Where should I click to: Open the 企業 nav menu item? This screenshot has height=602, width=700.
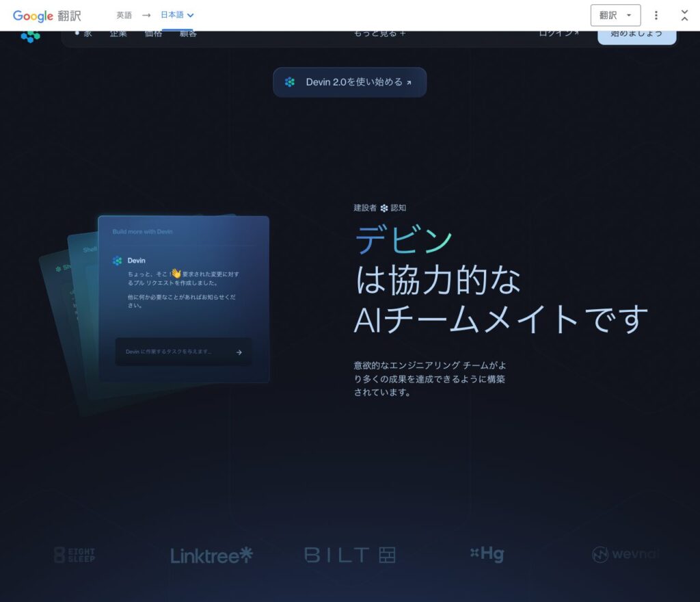click(118, 34)
